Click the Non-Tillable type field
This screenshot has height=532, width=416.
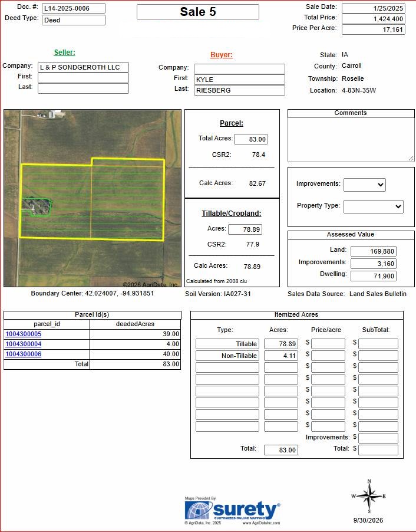pos(227,356)
